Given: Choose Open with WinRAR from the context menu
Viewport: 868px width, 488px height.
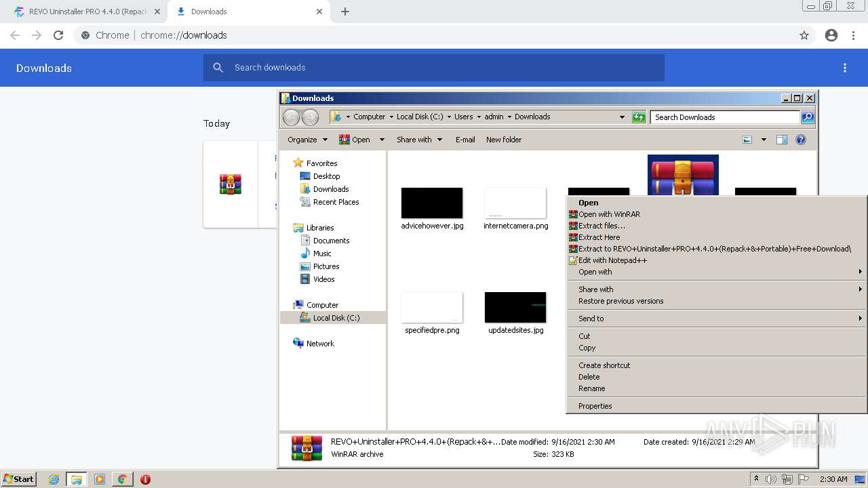Looking at the screenshot, I should tap(716, 214).
